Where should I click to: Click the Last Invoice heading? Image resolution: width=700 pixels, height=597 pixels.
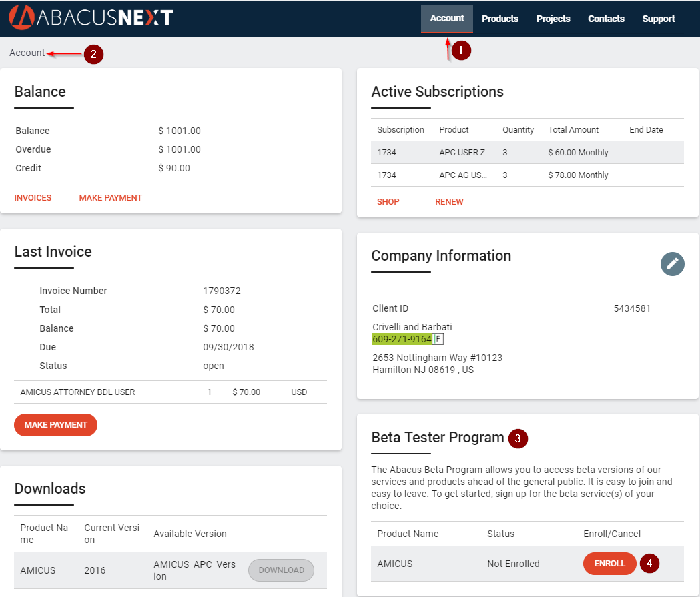coord(53,252)
